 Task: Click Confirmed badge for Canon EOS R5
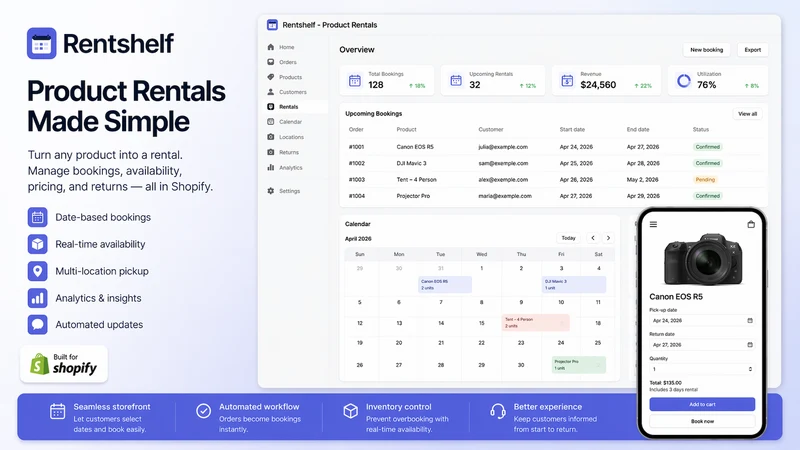(x=708, y=147)
